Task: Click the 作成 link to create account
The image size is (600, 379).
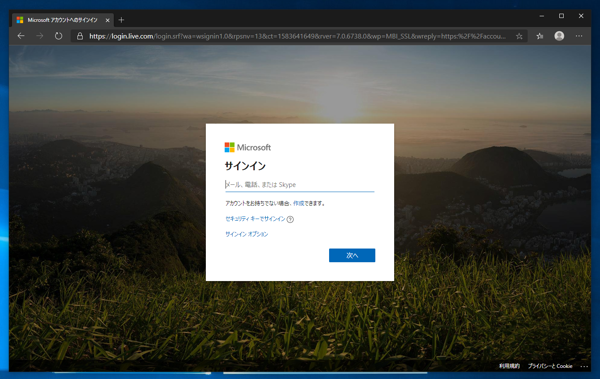Action: [x=298, y=203]
